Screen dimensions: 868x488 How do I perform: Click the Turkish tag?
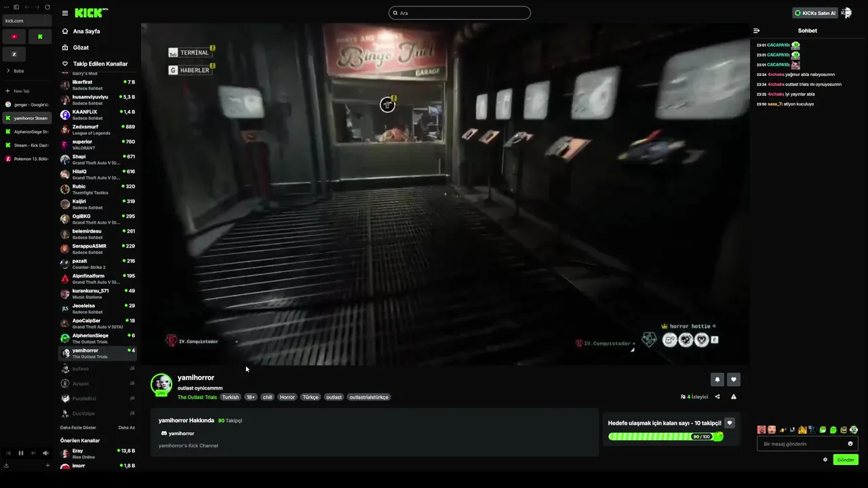click(231, 397)
